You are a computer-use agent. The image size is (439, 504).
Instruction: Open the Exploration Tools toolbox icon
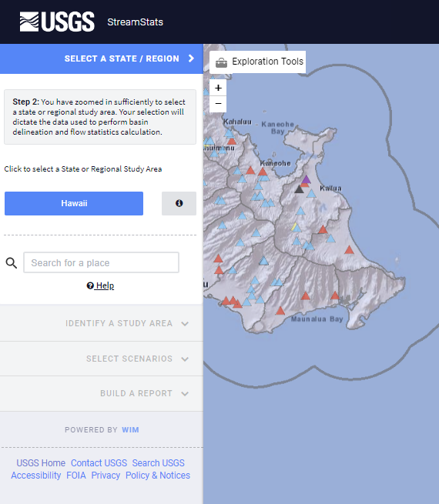221,62
